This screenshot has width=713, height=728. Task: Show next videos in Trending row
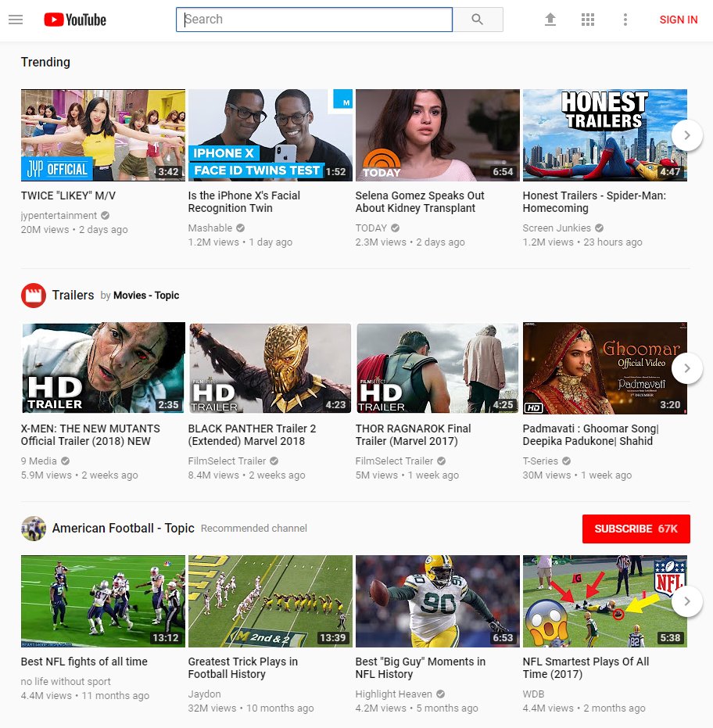coord(687,135)
